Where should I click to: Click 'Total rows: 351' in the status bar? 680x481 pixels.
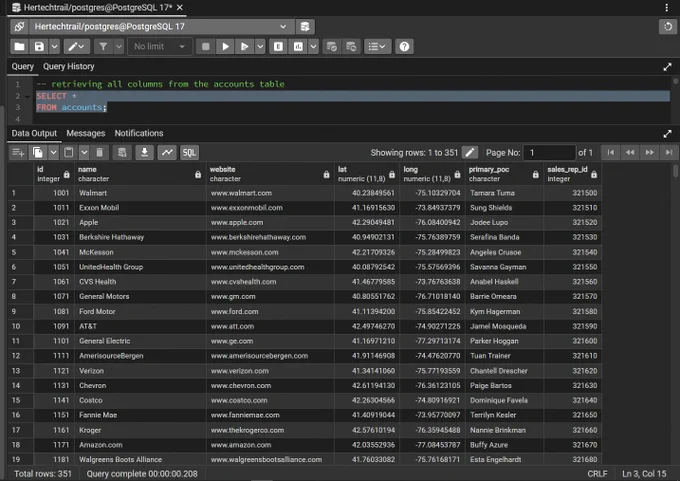click(43, 474)
